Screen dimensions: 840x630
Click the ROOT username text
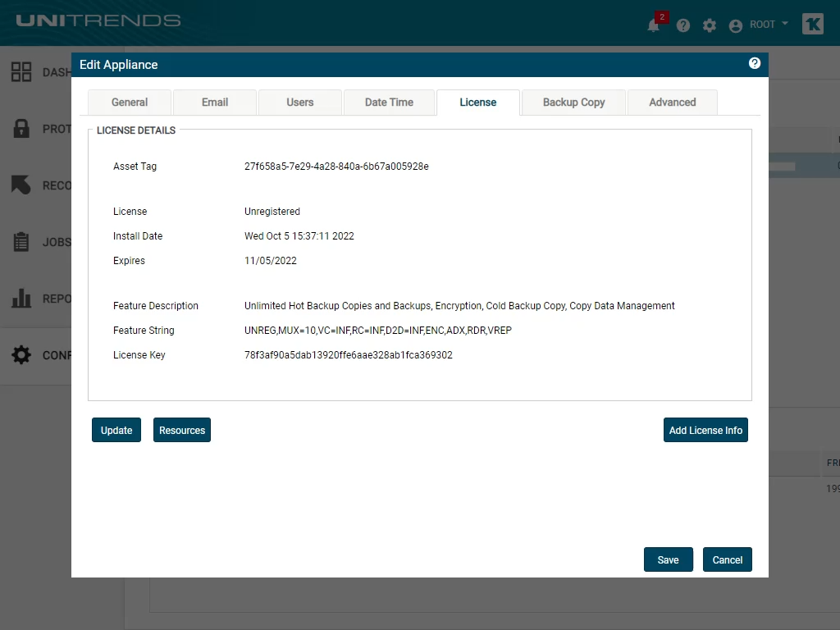(x=762, y=24)
